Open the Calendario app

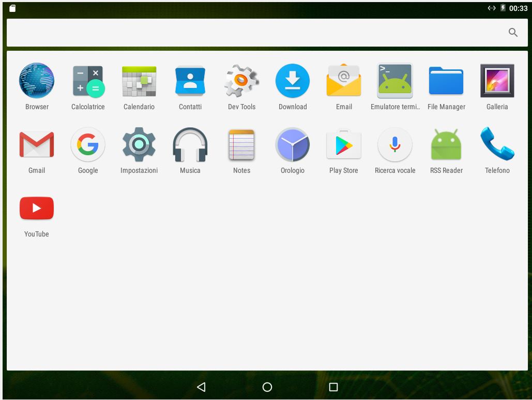click(x=139, y=81)
